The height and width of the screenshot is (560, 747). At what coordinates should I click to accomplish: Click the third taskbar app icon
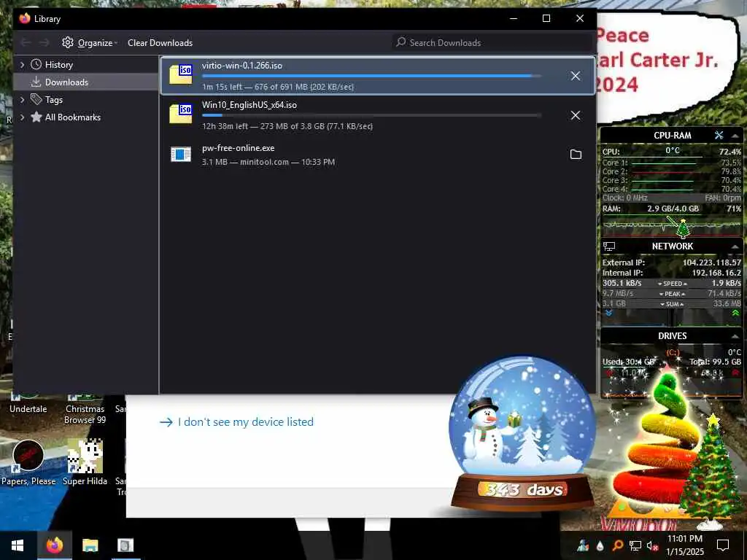pyautogui.click(x=125, y=545)
